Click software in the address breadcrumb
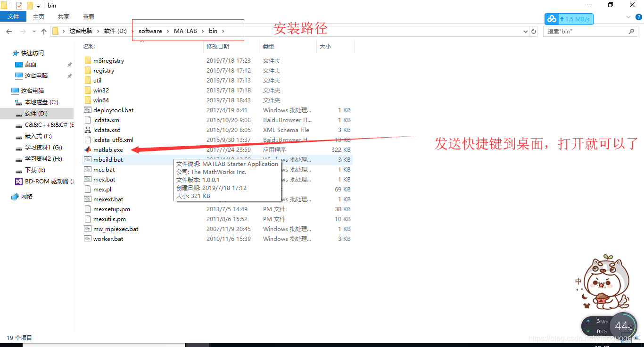The width and height of the screenshot is (644, 347). coord(150,31)
